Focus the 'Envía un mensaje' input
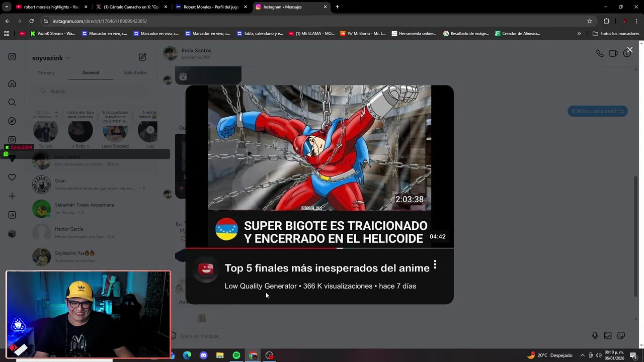This screenshot has width=644, height=362. (x=382, y=336)
